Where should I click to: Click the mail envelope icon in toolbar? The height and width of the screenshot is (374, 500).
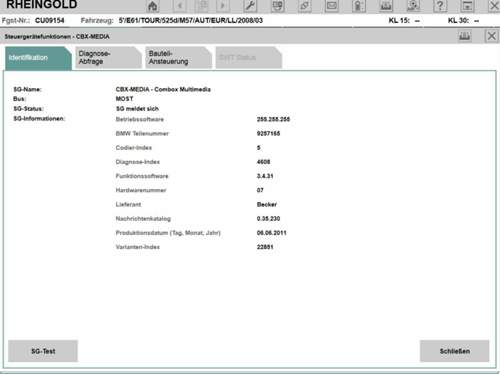click(x=331, y=6)
